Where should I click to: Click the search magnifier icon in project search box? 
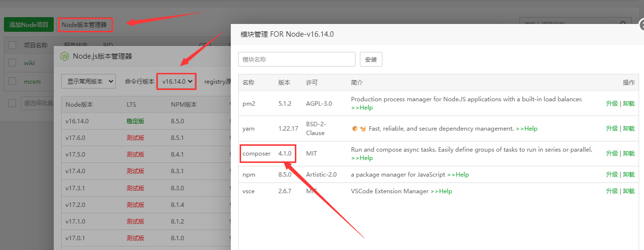(x=622, y=24)
